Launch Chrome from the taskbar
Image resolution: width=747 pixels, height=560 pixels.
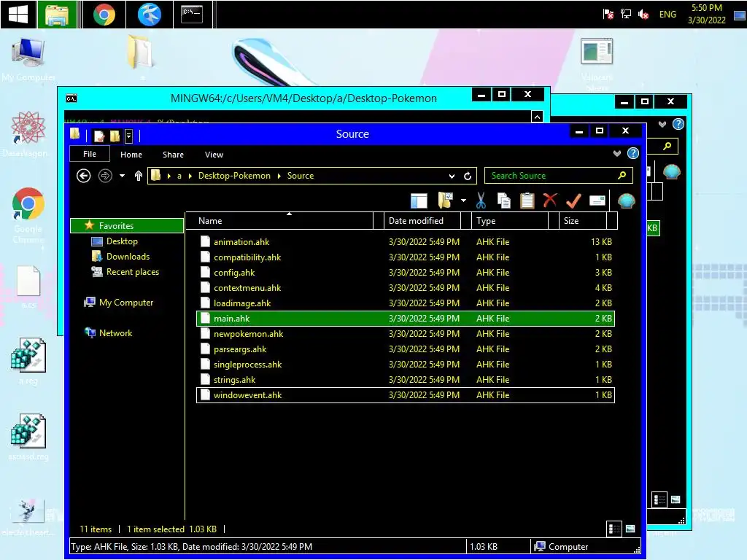104,15
